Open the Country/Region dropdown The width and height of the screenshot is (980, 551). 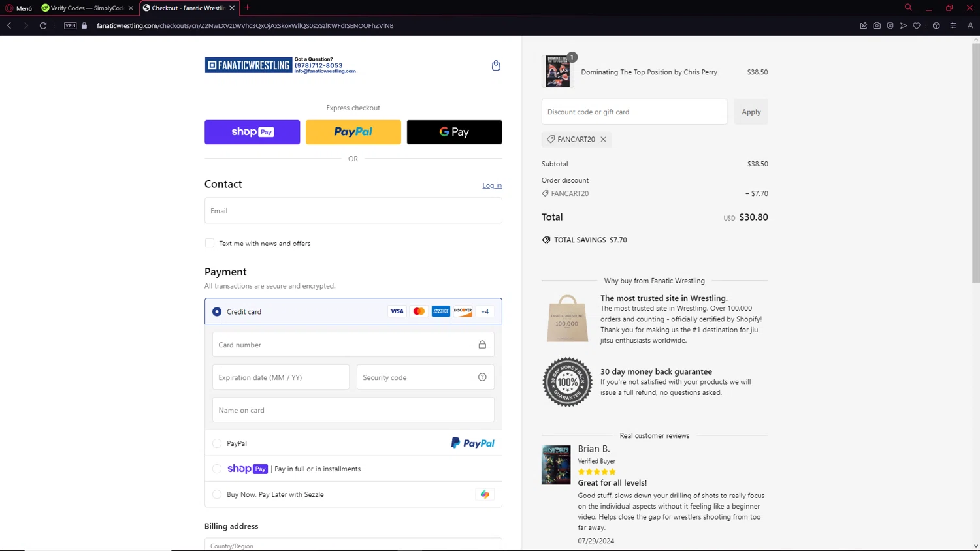[x=353, y=544]
